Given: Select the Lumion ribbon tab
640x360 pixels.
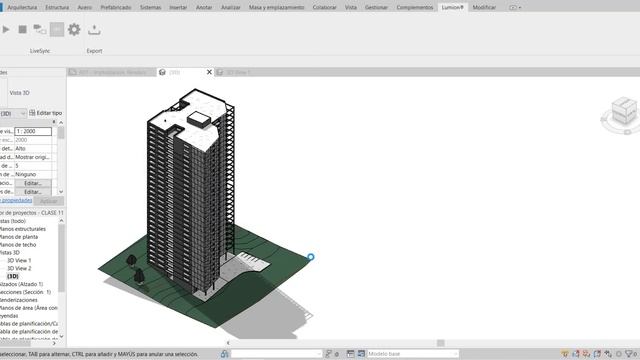Looking at the screenshot, I should coord(452,7).
